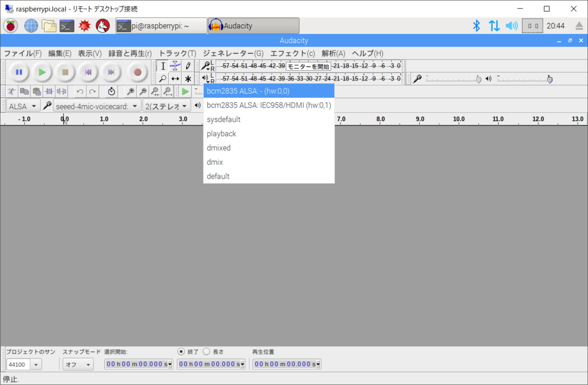Click the 再生位置 time field
Viewport: 588px width, 385px height.
coord(287,364)
